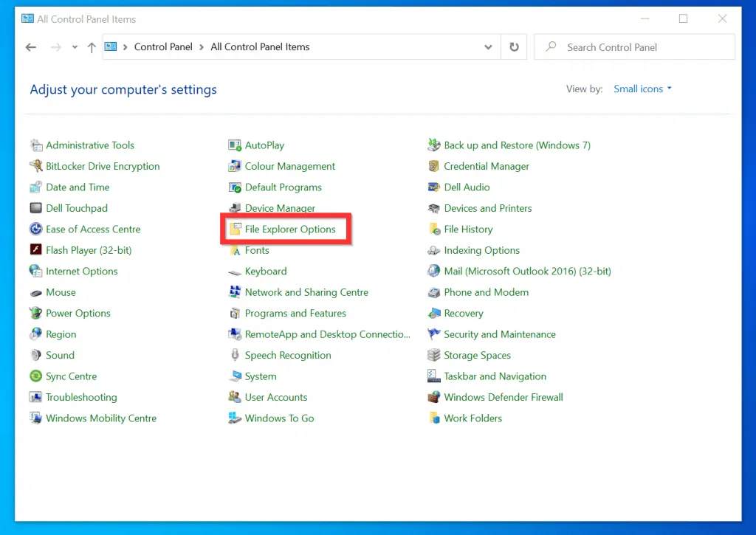Image resolution: width=756 pixels, height=535 pixels.
Task: Open the File Explorer Options link
Action: coord(290,229)
